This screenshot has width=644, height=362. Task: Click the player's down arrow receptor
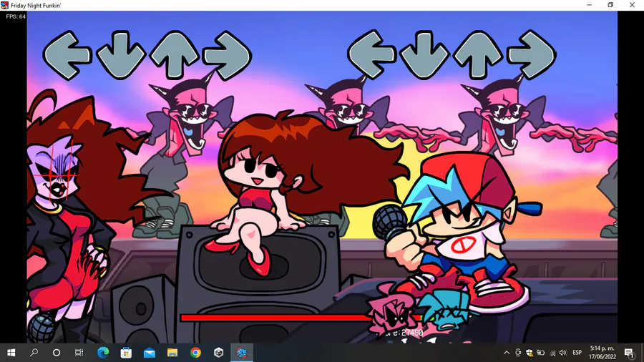pos(424,54)
